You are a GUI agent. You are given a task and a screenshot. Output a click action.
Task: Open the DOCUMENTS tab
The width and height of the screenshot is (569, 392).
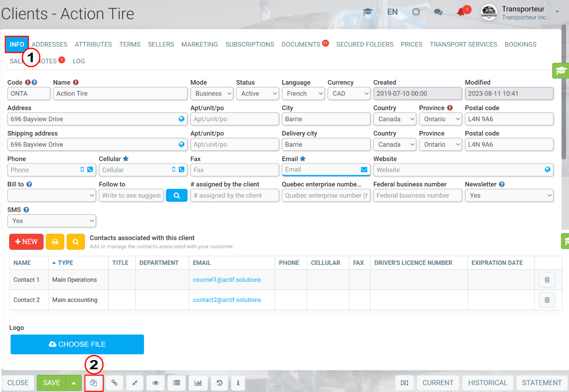point(301,44)
